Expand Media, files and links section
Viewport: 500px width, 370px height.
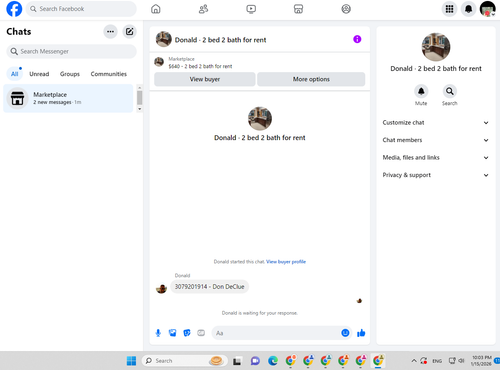coord(436,157)
